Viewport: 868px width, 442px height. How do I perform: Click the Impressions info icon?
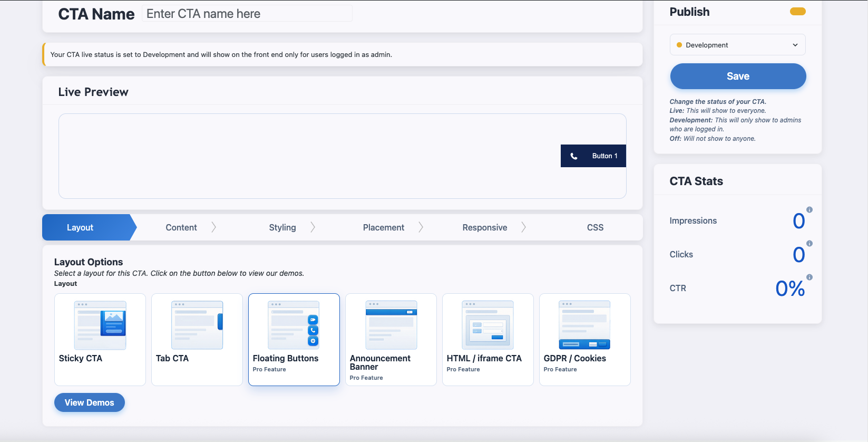810,210
